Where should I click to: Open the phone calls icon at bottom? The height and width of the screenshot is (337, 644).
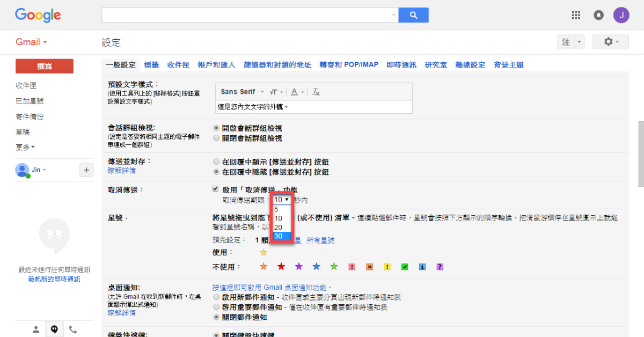tap(72, 329)
